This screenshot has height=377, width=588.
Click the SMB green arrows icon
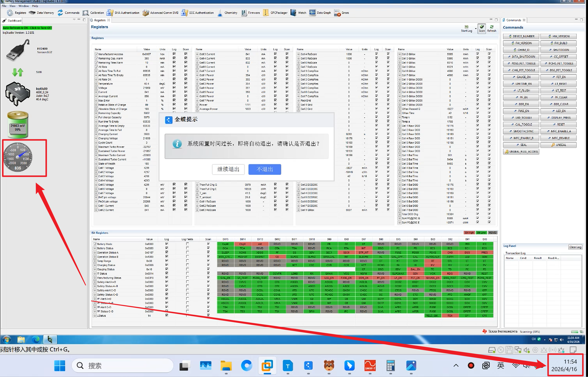pyautogui.click(x=18, y=72)
